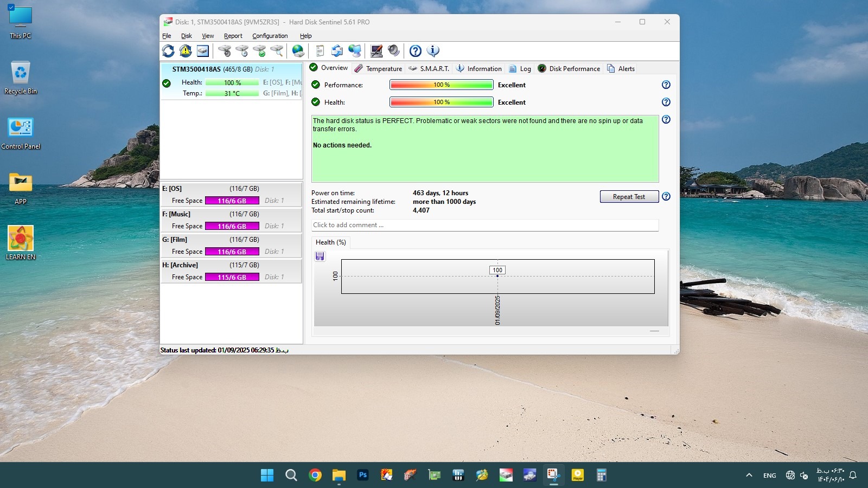The image size is (868, 488).
Task: Open the LEARN EN desktop icon
Action: (21, 243)
